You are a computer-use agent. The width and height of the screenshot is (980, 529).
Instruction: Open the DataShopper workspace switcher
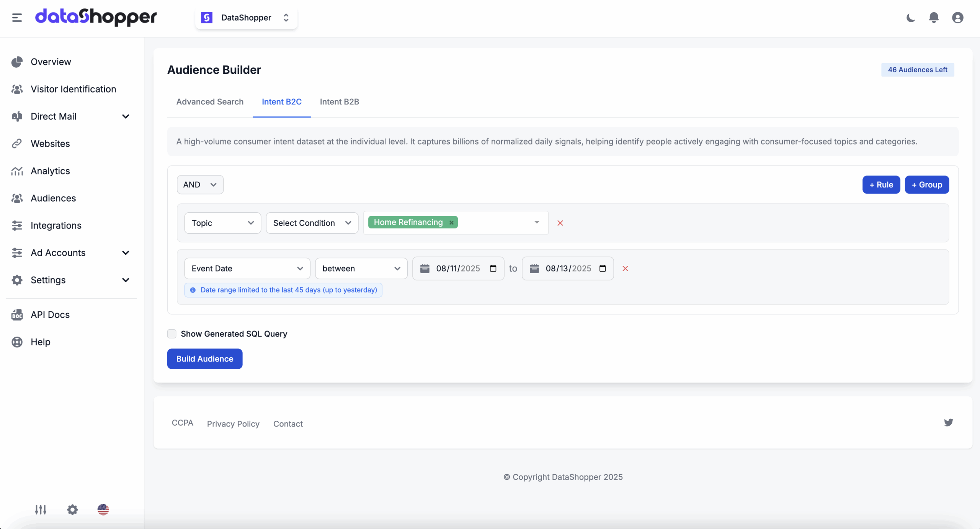coord(246,18)
